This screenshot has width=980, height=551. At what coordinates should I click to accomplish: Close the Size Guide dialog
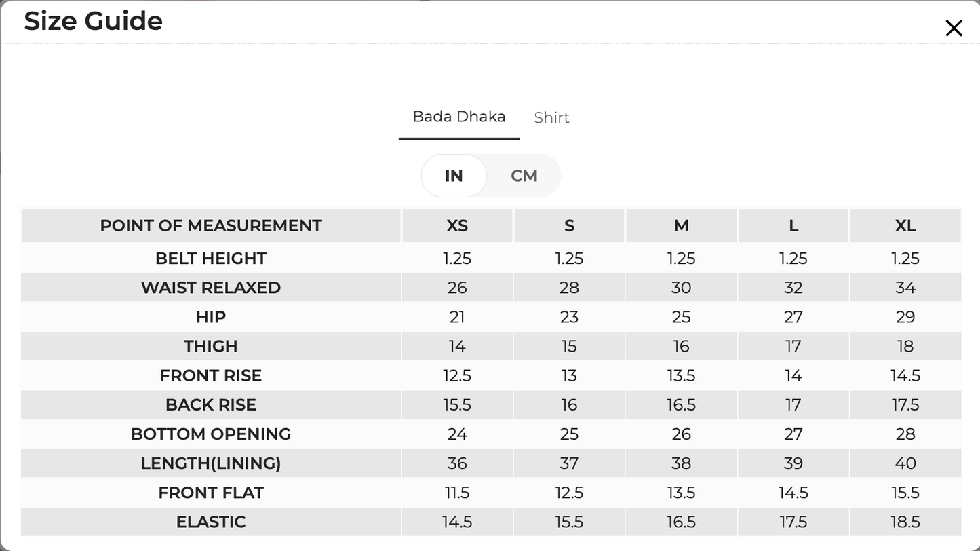[x=954, y=28]
